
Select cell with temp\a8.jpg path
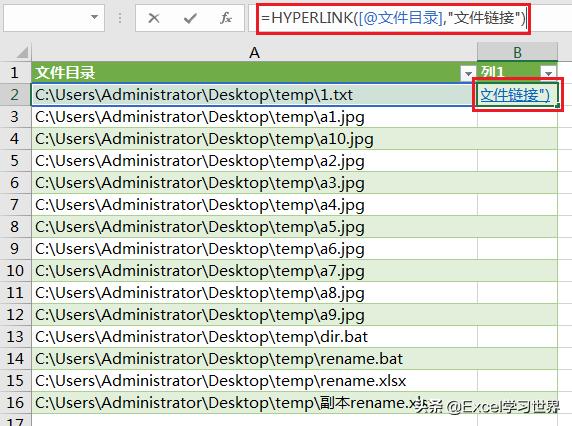click(x=254, y=293)
